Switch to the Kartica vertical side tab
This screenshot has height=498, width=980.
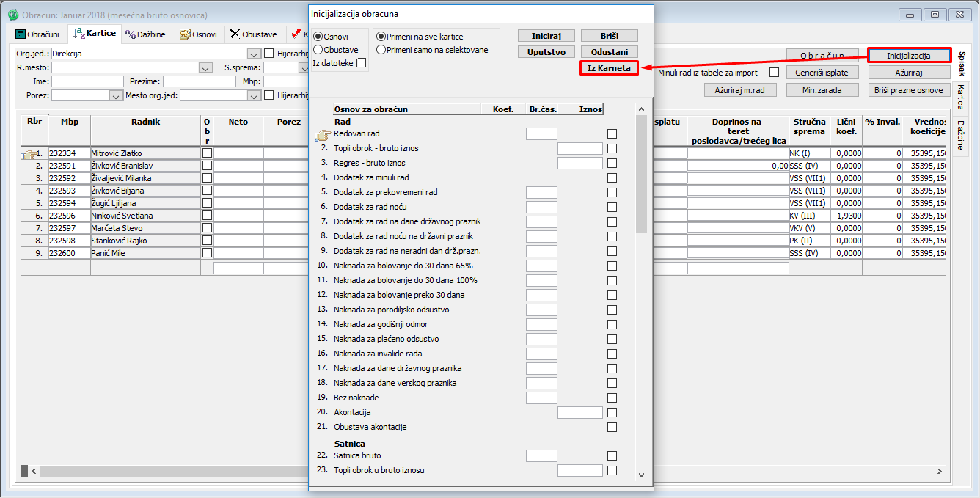pyautogui.click(x=960, y=96)
